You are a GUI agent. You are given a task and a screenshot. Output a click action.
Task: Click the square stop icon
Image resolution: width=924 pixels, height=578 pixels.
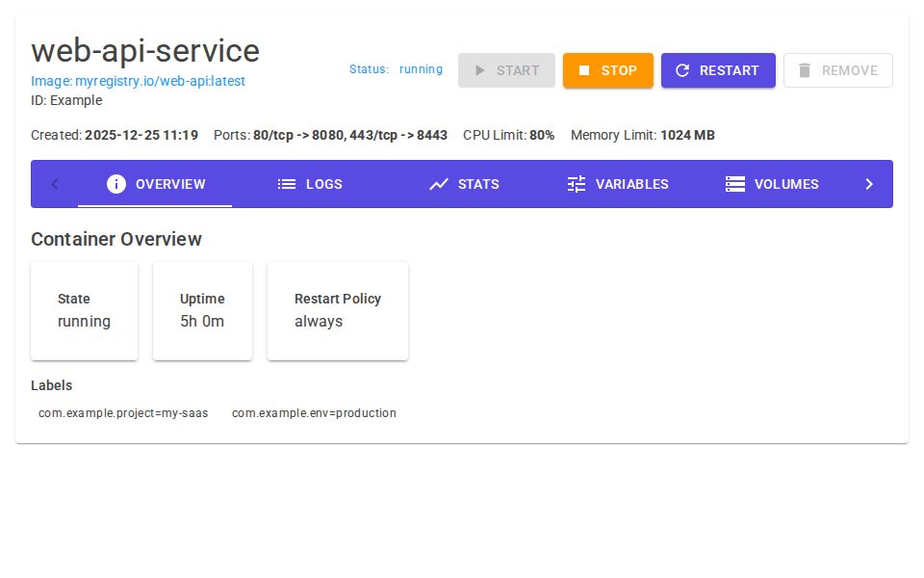(584, 70)
